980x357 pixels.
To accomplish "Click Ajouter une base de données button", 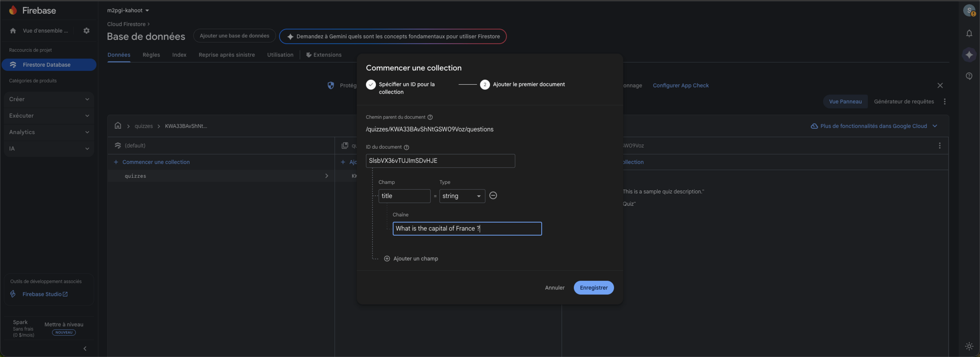I will (234, 36).
